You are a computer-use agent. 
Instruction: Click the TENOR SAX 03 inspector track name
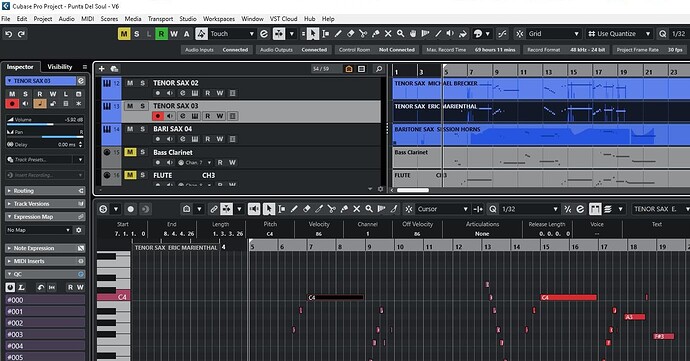pos(40,81)
